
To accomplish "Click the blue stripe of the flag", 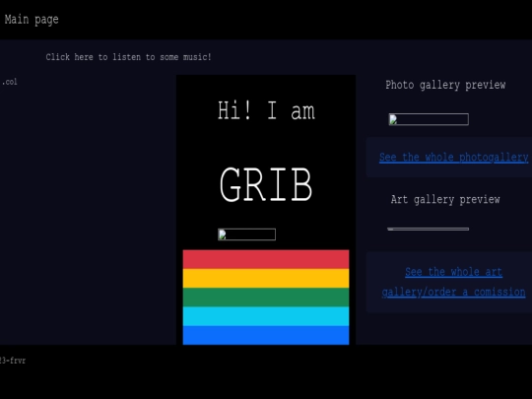I will 266,335.
